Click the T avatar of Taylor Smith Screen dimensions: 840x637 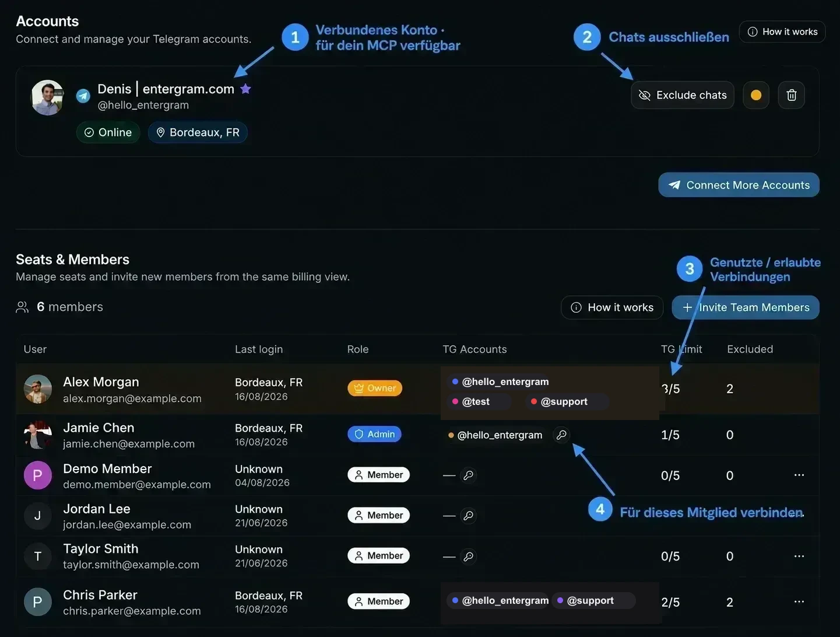coord(38,556)
